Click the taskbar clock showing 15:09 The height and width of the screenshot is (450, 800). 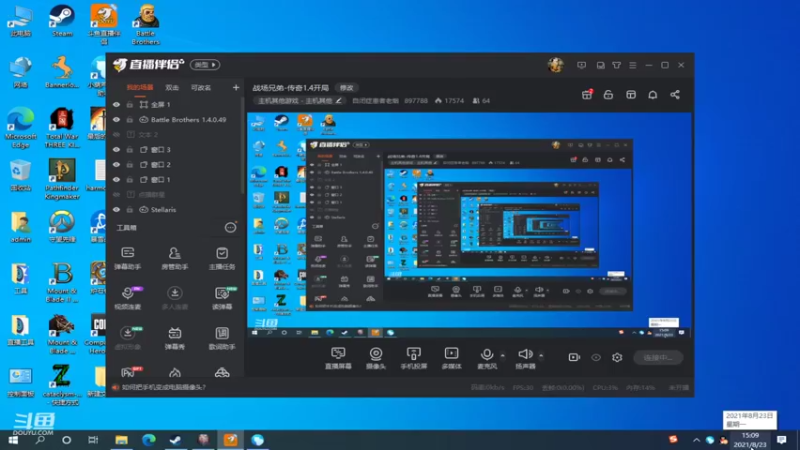pyautogui.click(x=750, y=440)
